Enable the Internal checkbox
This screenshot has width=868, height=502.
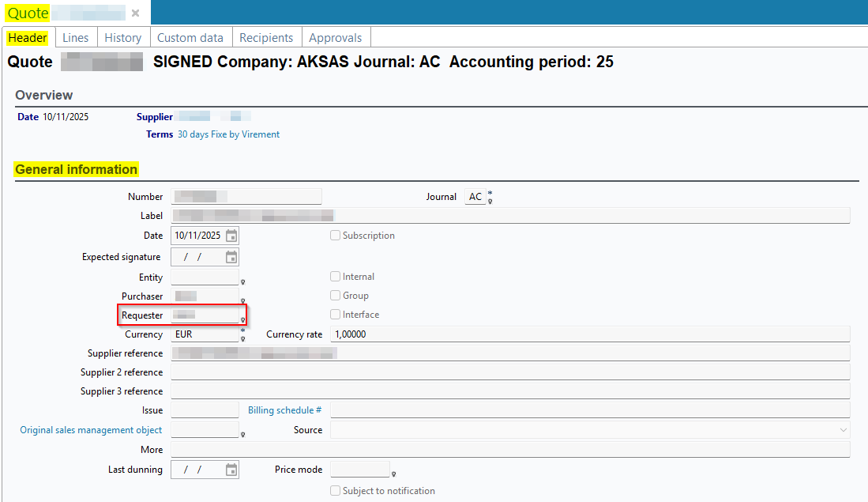coord(336,277)
